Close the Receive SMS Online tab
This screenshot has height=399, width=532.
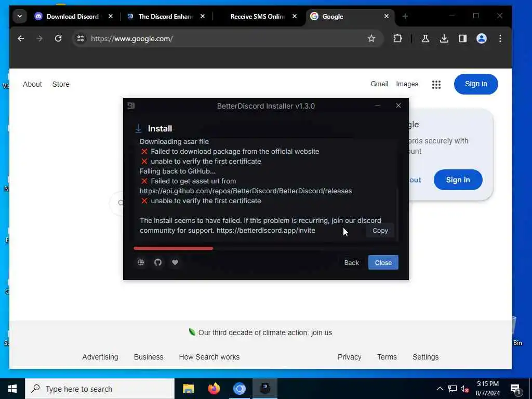pyautogui.click(x=295, y=16)
